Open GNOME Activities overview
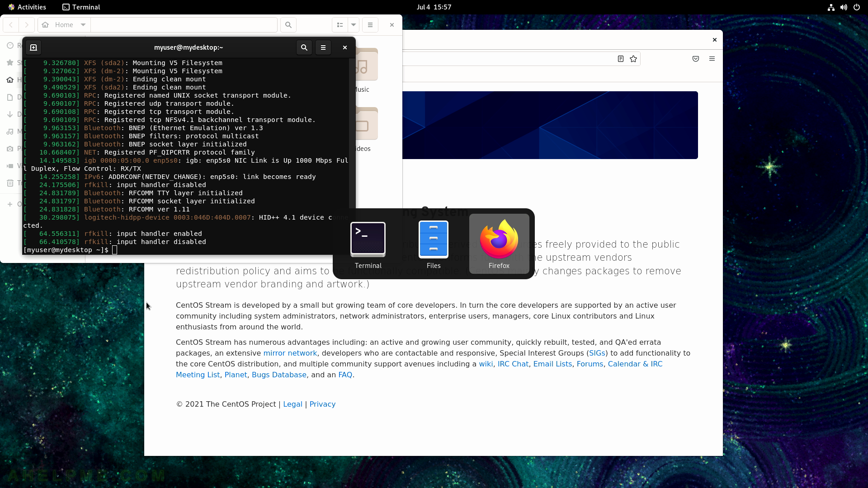Screen dimensions: 868x488 pyautogui.click(x=27, y=7)
